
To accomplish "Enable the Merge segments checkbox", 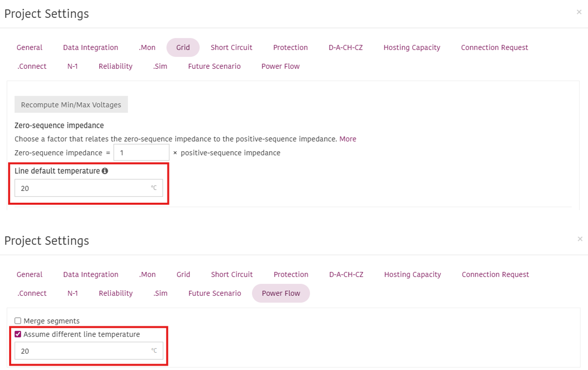I will click(18, 321).
